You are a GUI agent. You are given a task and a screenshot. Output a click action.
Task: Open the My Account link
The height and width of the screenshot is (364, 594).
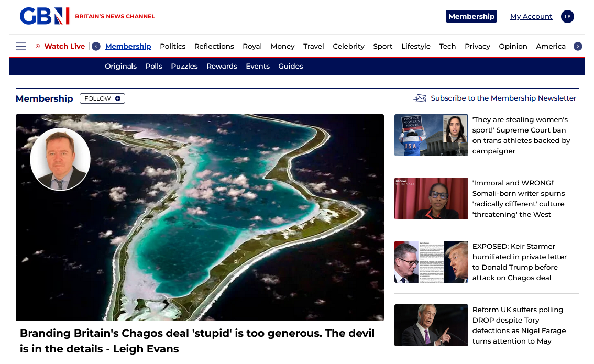coord(531,16)
